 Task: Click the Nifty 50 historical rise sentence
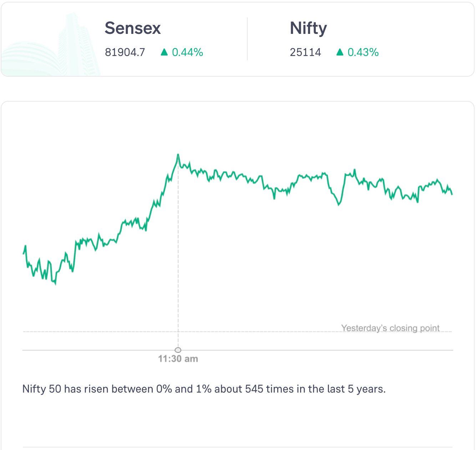pyautogui.click(x=204, y=389)
